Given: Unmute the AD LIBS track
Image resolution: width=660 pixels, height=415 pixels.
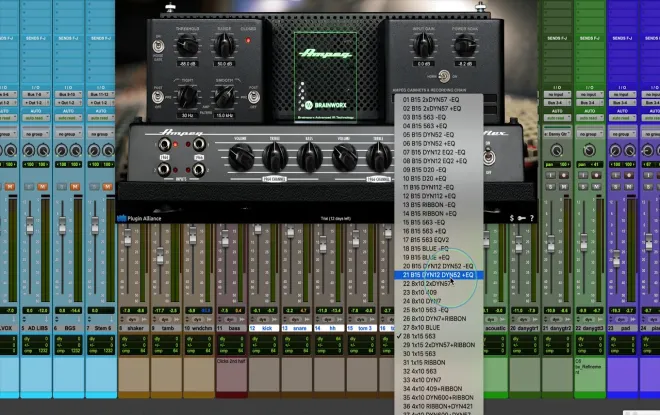Looking at the screenshot, I should pyautogui.click(x=42, y=186).
